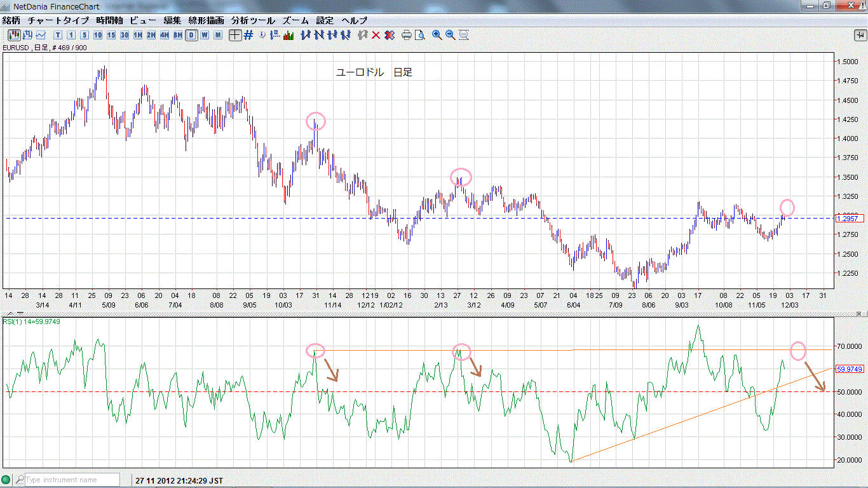The height and width of the screenshot is (488, 868).
Task: Switch to 2H timeframe
Action: 151,35
